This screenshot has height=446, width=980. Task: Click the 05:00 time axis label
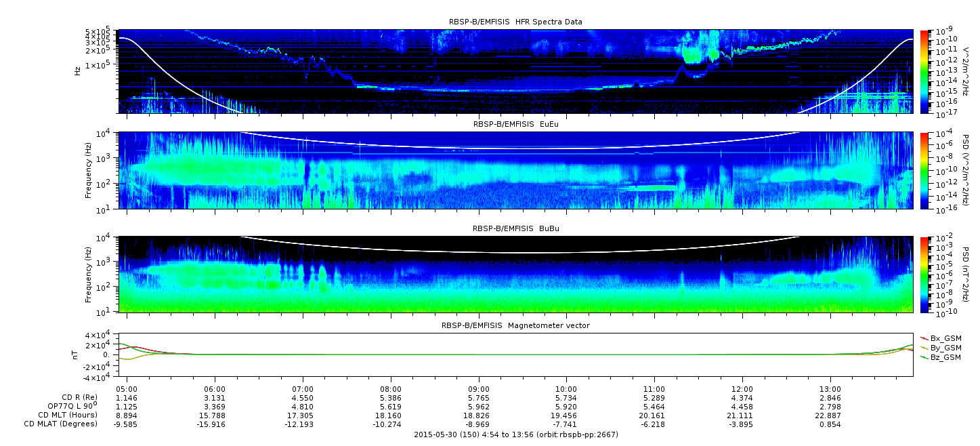tap(127, 390)
